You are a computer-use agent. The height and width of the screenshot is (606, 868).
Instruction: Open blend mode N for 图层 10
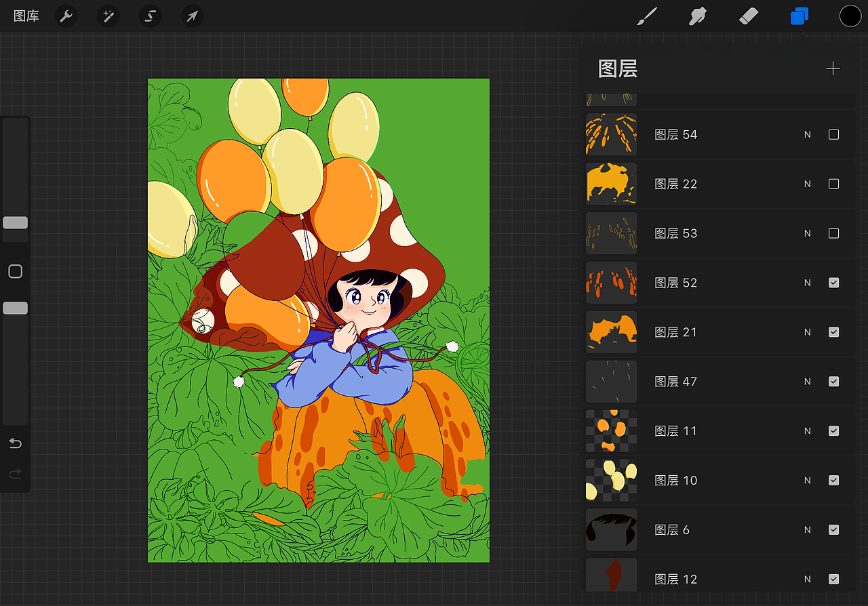(807, 481)
